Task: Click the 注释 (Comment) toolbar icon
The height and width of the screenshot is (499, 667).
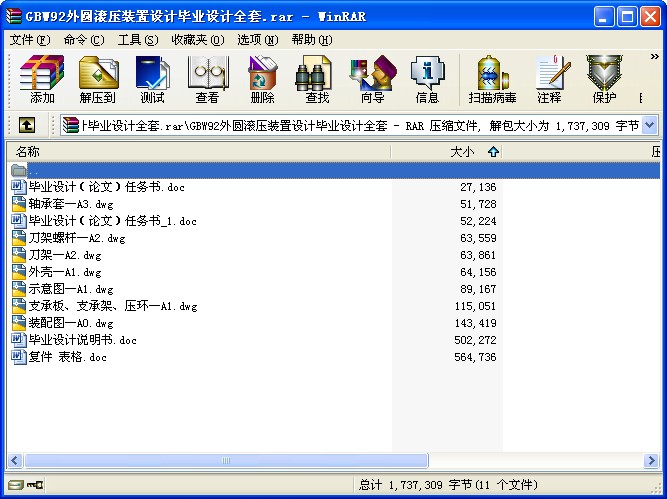Action: tap(549, 79)
